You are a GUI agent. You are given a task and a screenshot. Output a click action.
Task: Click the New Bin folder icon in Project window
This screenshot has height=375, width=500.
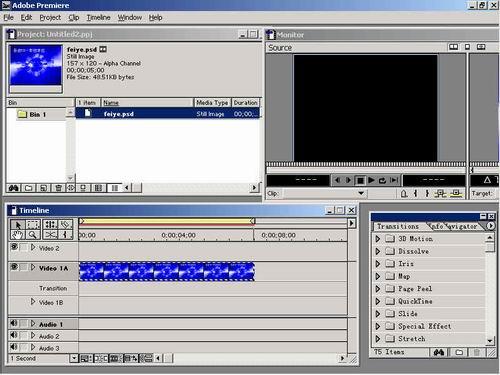29,188
